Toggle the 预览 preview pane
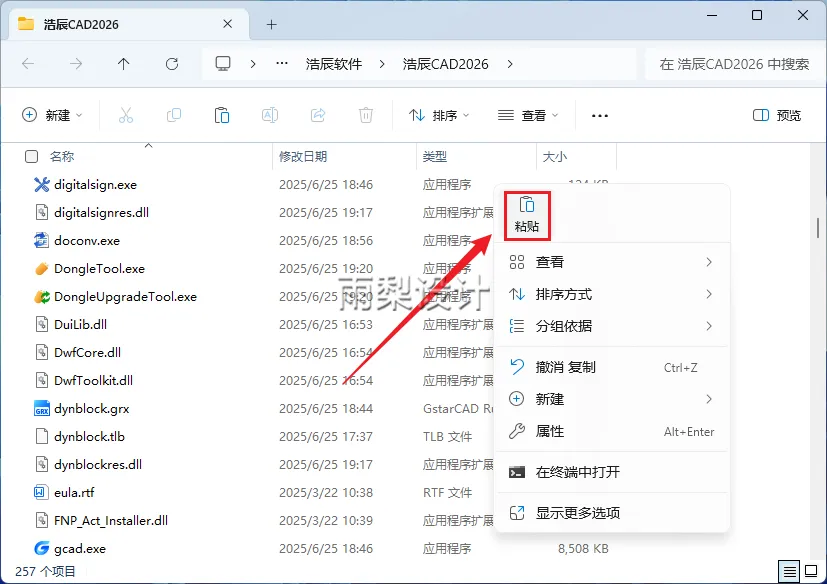827x584 pixels. click(x=777, y=115)
